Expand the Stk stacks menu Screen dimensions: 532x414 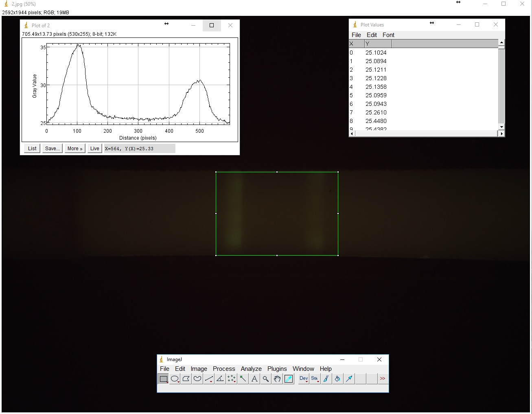315,379
